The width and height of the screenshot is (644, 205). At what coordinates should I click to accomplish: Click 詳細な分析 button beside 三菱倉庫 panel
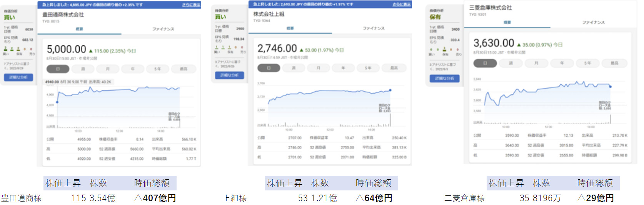(444, 78)
